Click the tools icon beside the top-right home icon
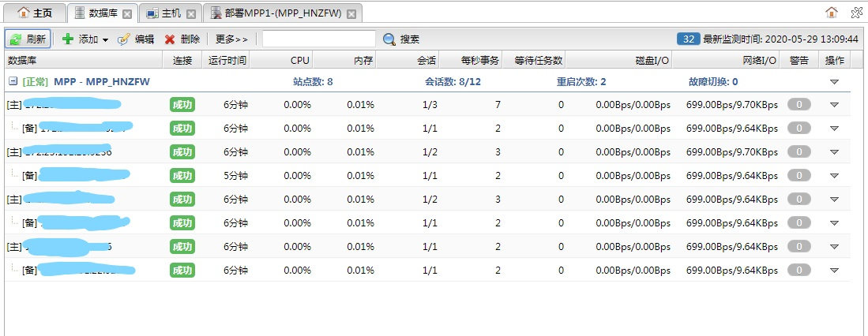 coord(856,12)
